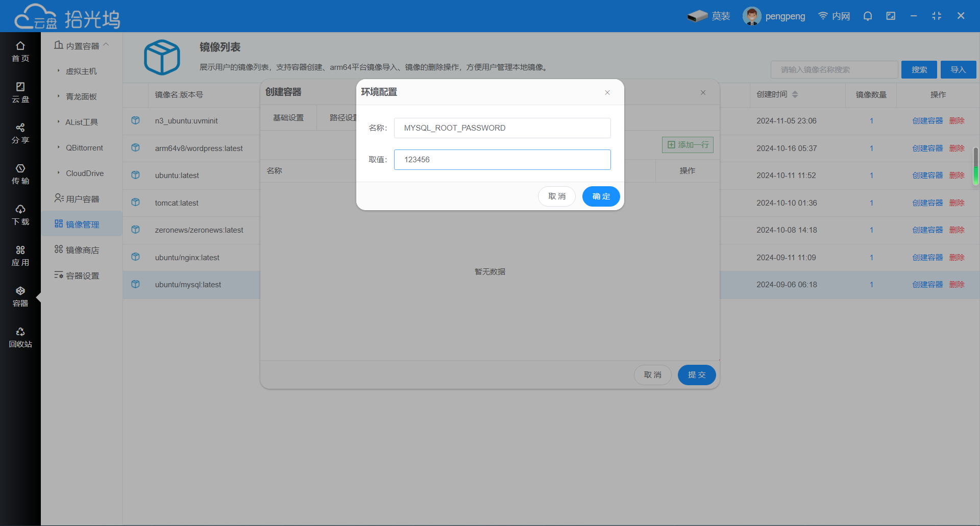Click 创建容器 for the 2024-09-06 06:18 row
Screen dimensions: 980x526
(x=927, y=284)
